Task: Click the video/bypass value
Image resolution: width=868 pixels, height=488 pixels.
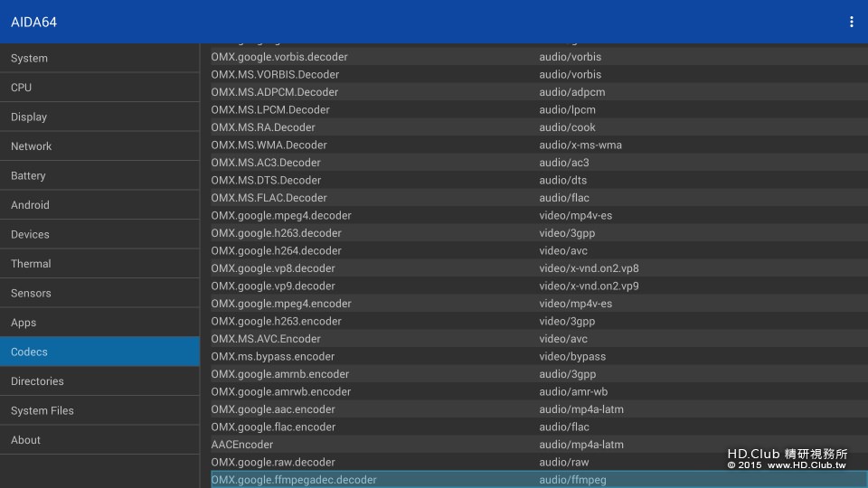Action: (572, 356)
